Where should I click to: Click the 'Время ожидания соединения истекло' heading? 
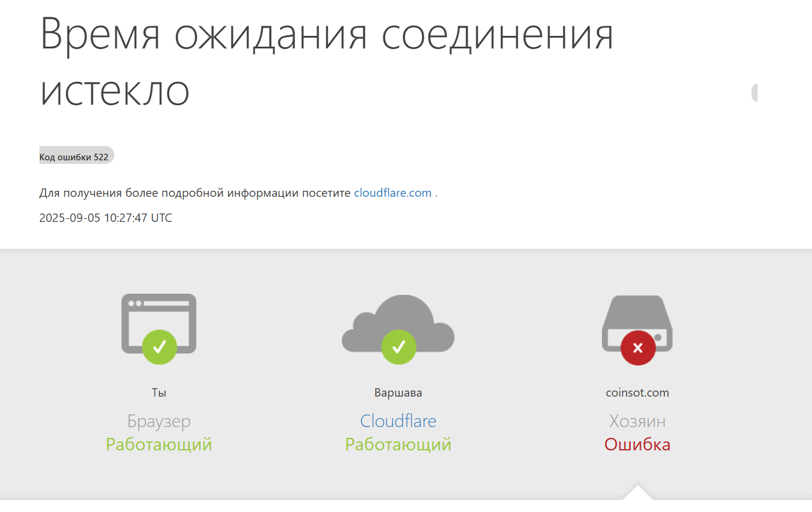pos(327,62)
